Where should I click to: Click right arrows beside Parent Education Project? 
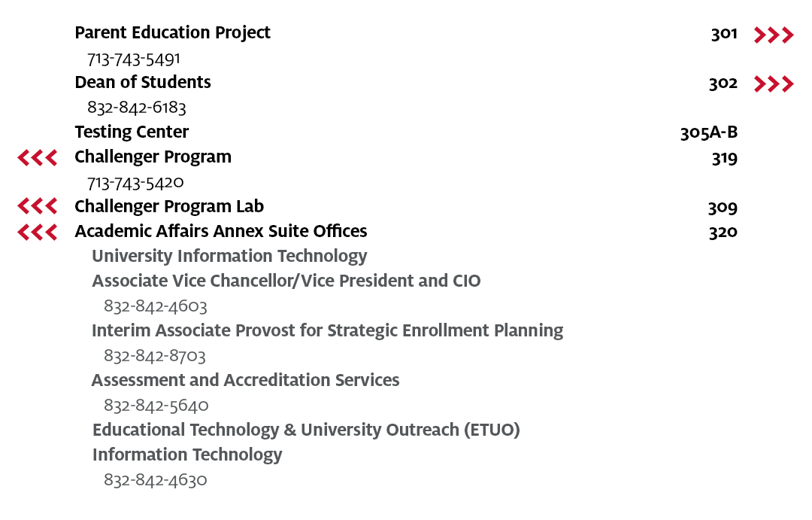pos(774,35)
